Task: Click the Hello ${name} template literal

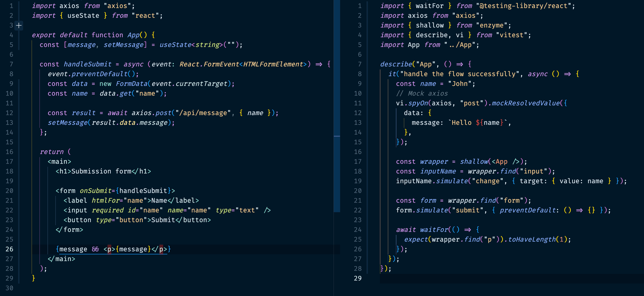Action: [478, 122]
